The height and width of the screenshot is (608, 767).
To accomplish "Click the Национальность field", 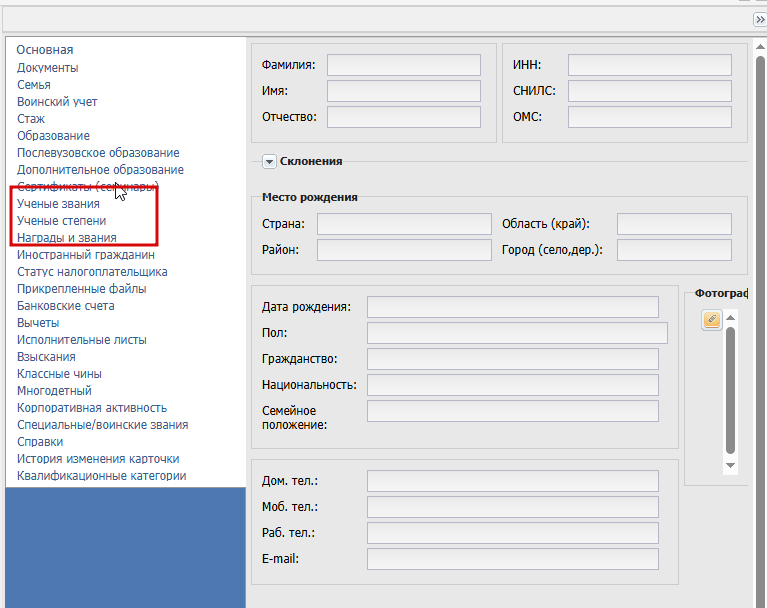I will (513, 385).
